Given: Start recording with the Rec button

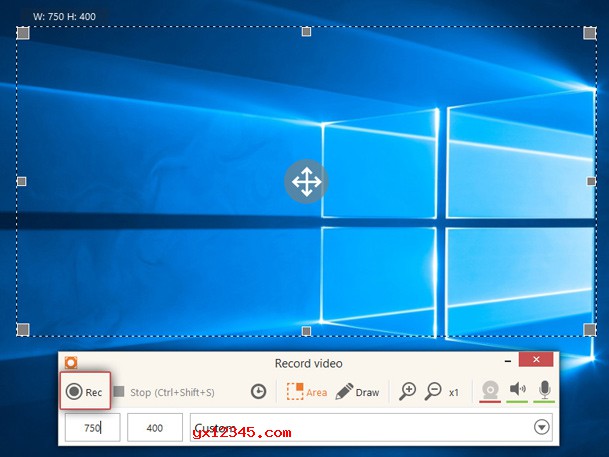Looking at the screenshot, I should click(x=85, y=391).
